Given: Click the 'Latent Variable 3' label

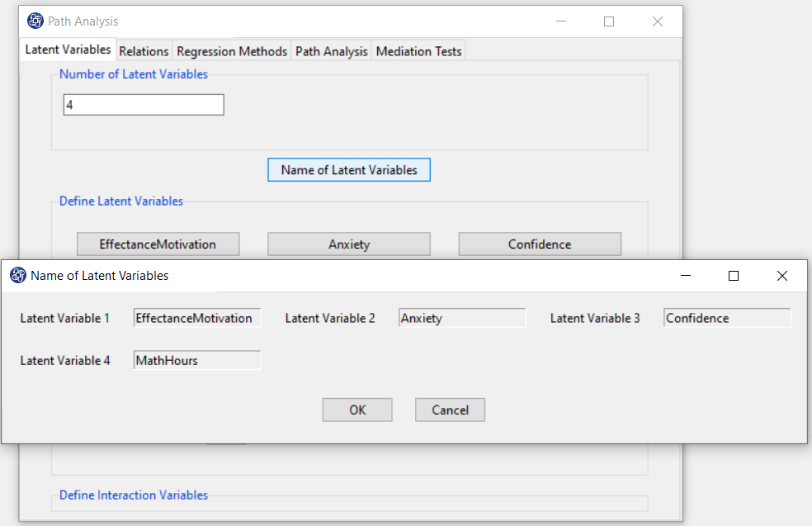Looking at the screenshot, I should pos(595,318).
